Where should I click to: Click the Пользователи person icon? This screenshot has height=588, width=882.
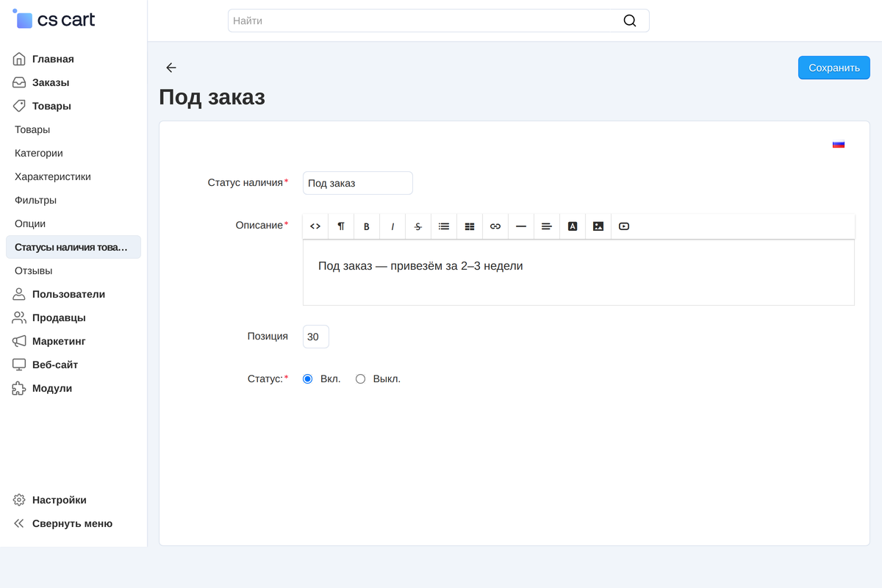pos(19,294)
